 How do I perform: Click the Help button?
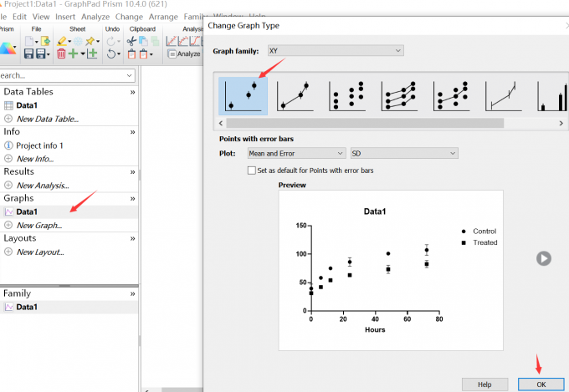(484, 384)
